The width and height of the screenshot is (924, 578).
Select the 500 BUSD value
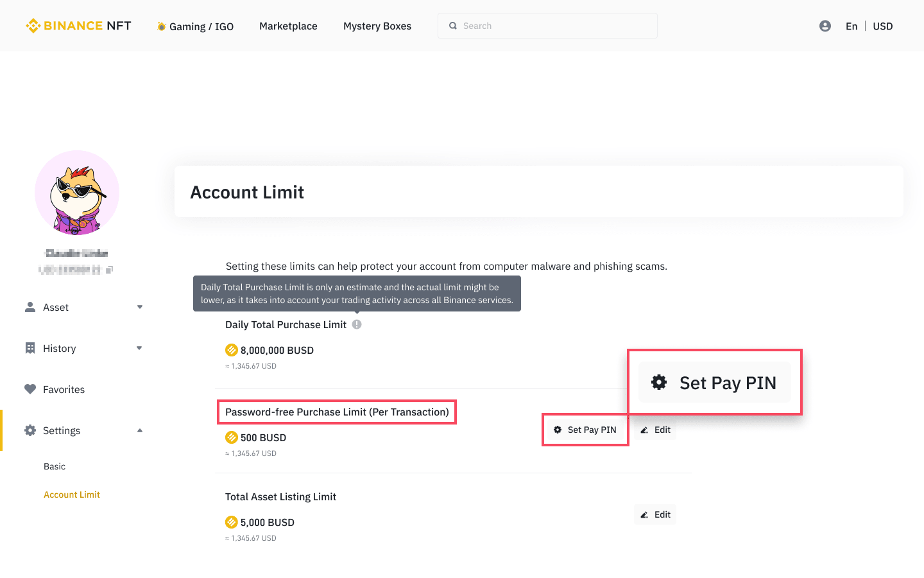(263, 437)
